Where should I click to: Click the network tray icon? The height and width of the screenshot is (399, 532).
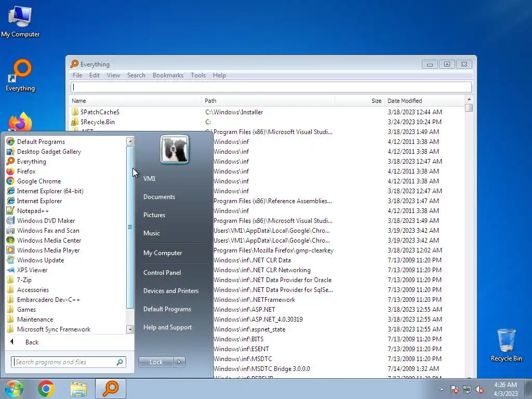pyautogui.click(x=467, y=389)
